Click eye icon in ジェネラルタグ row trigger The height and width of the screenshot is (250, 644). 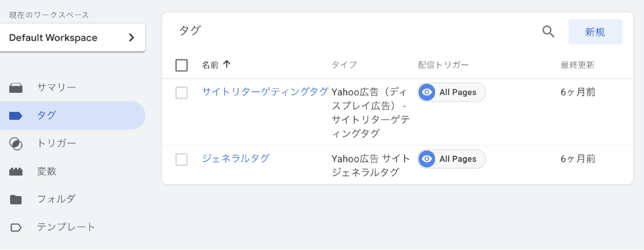(427, 159)
